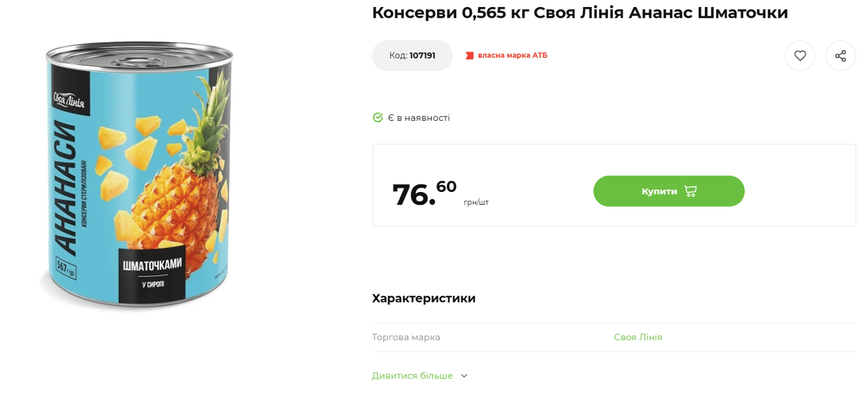Click the product title Консерви Своя Лінія Ананас

[580, 13]
